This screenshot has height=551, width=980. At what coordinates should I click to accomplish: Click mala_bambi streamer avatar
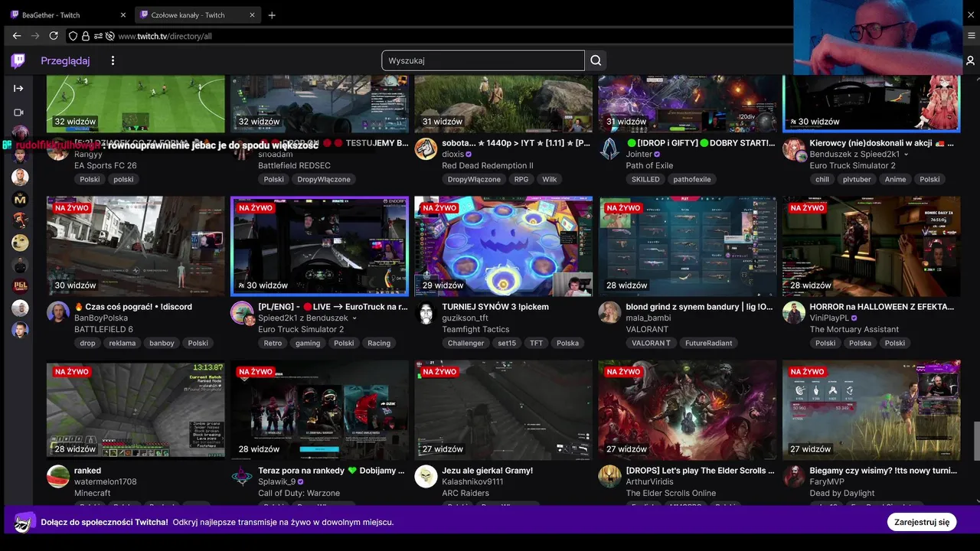coord(610,312)
